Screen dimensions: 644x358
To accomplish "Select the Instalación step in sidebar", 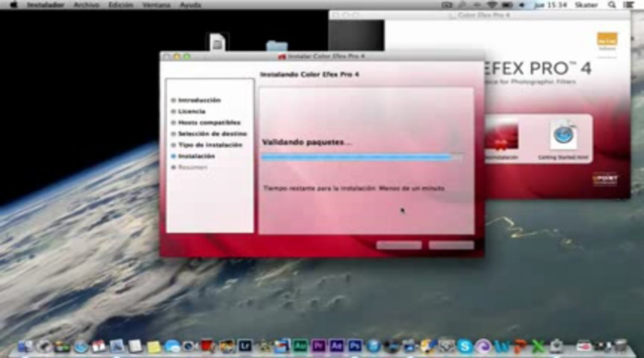I will click(196, 156).
